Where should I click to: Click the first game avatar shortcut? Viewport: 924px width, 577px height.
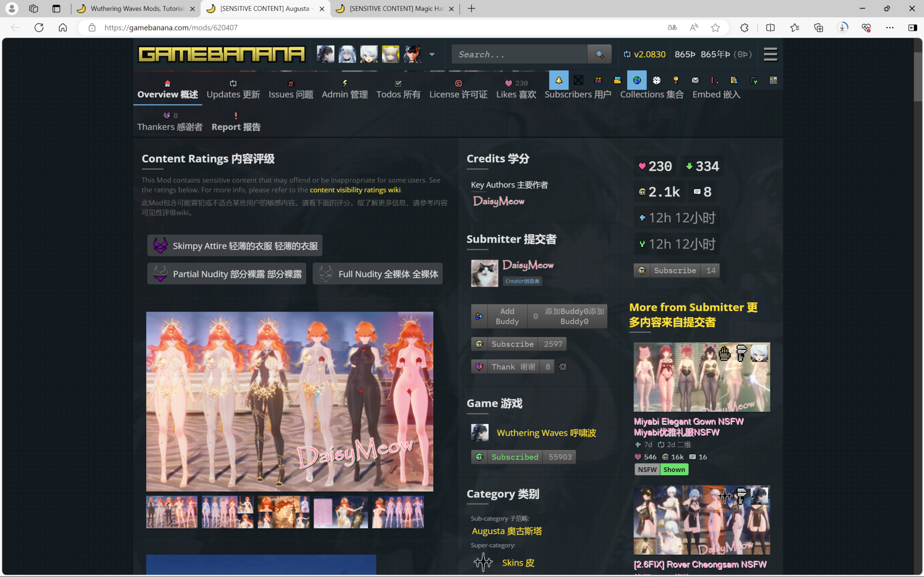coord(325,54)
